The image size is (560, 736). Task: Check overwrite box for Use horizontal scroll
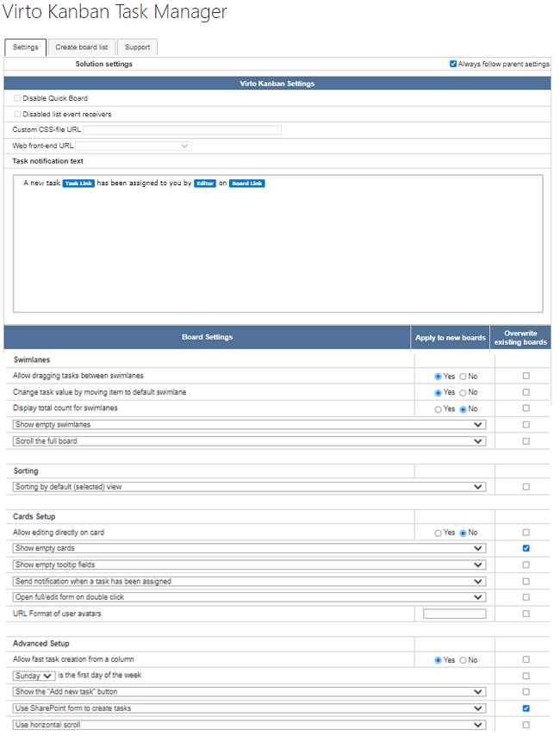pyautogui.click(x=526, y=725)
